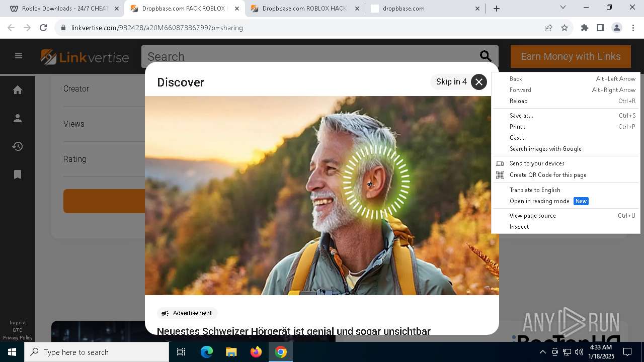The height and width of the screenshot is (362, 644).
Task: Select Search images with Google
Action: tap(566, 149)
